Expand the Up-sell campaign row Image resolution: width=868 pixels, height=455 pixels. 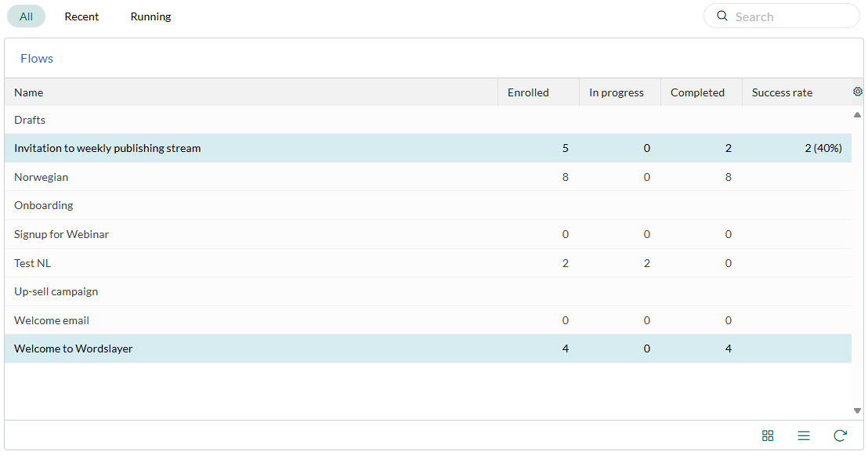(x=428, y=291)
